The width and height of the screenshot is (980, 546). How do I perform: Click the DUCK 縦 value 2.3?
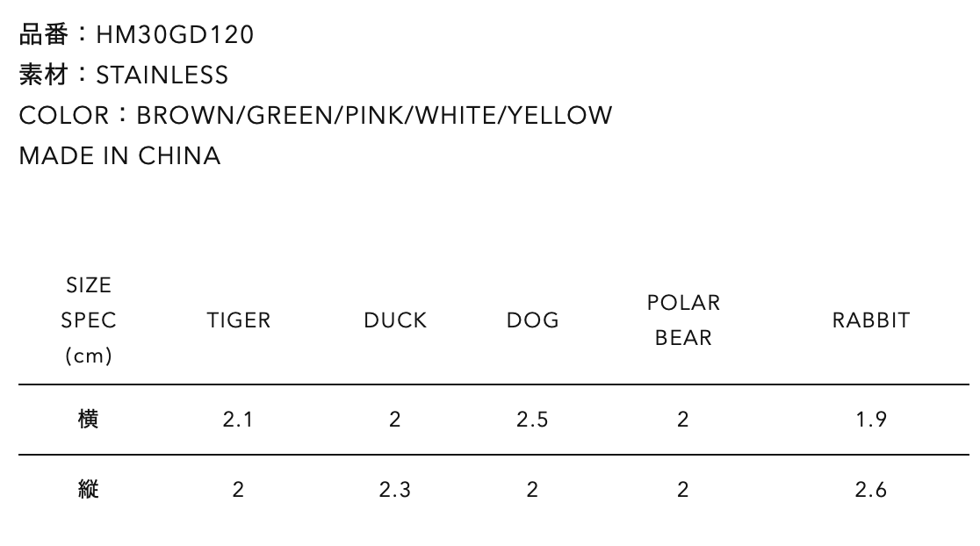click(x=395, y=490)
